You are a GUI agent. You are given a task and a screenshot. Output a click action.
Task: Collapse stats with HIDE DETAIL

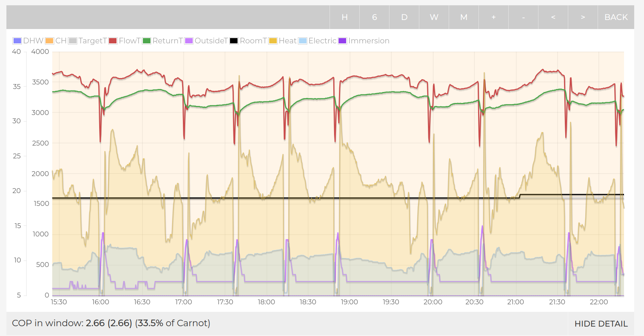pyautogui.click(x=601, y=324)
